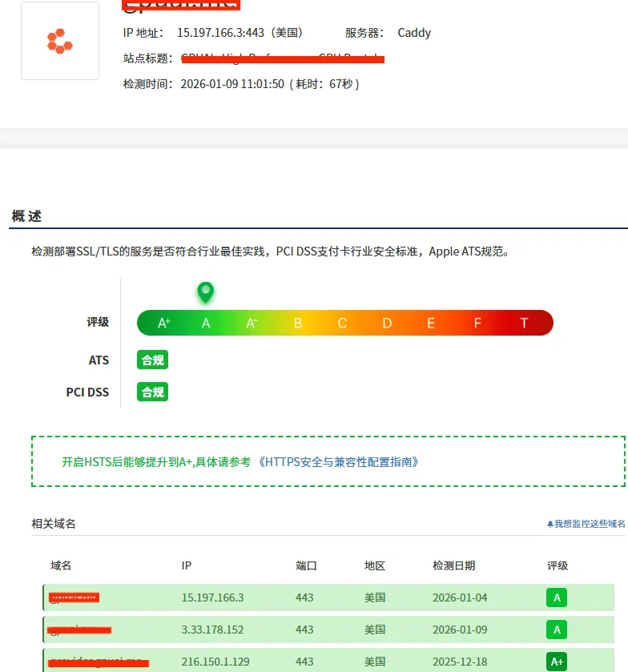Viewport: 628px width, 672px height.
Task: Select IP cell 216.150.1.129 in the table
Action: pos(215,662)
